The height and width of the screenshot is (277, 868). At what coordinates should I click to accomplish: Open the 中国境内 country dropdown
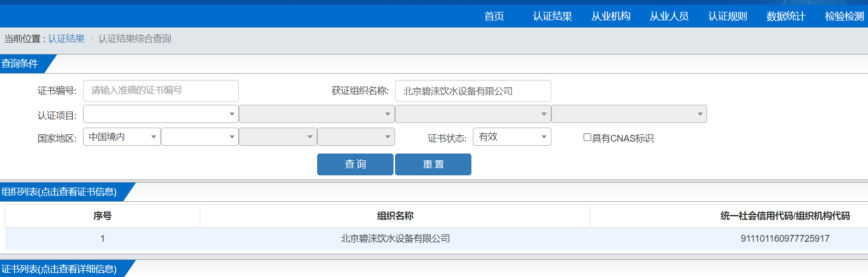pos(122,137)
